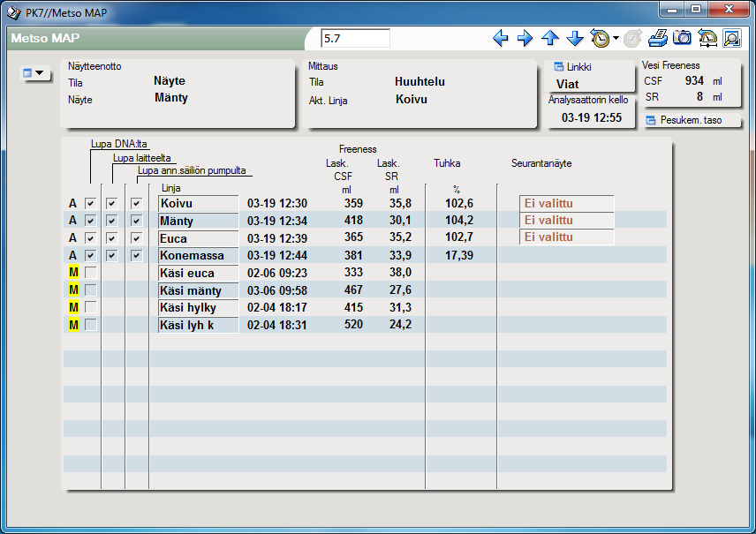Toggle Lupa ann.säiliön pumpulta checkbox for Koivu
756x534 pixels.
point(136,203)
